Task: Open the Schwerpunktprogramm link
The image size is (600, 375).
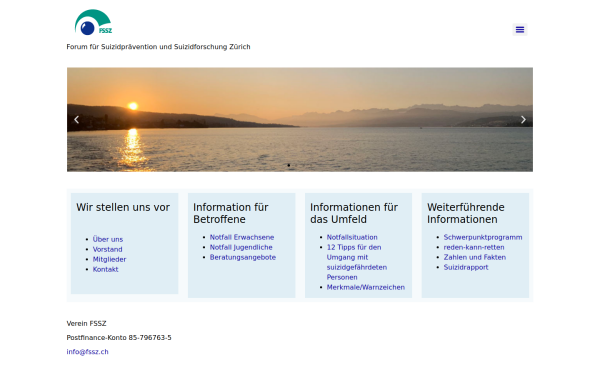Action: point(483,237)
